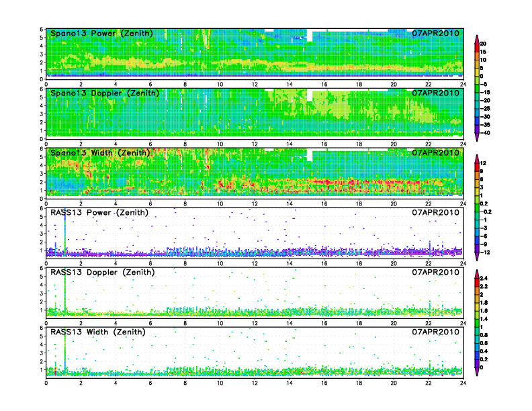The width and height of the screenshot is (532, 411).
Task: Click the white data gap near hour 15 in Spano13 Power
Action: (x=310, y=36)
